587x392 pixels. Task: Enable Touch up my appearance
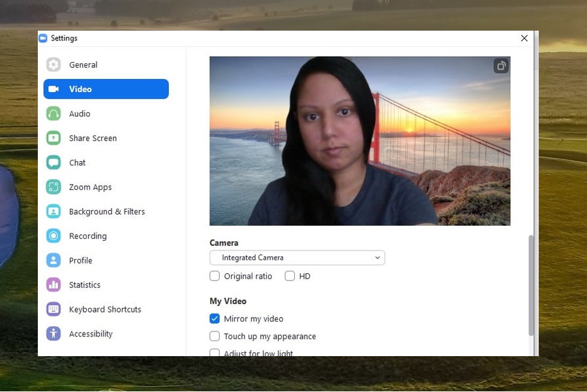point(215,336)
